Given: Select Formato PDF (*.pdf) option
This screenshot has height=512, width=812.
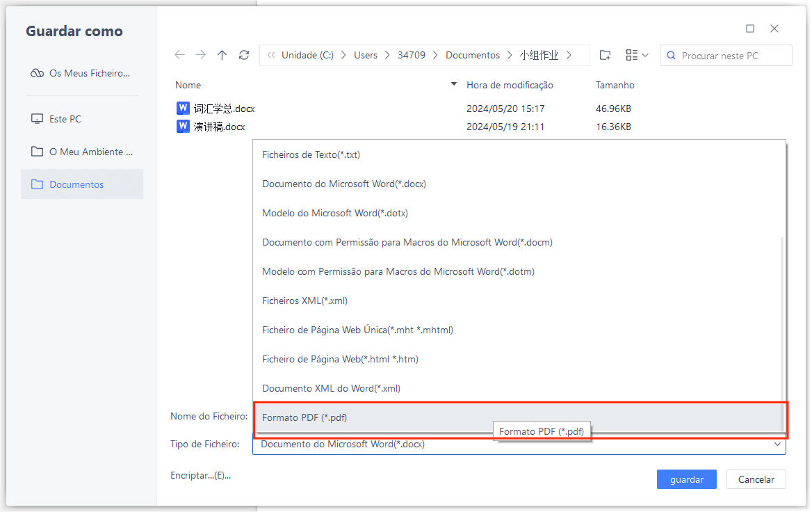Looking at the screenshot, I should point(517,417).
